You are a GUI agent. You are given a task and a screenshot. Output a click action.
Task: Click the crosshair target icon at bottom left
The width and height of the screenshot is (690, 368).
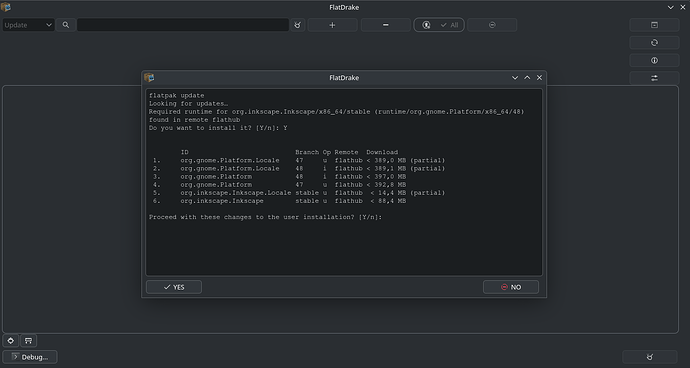pyautogui.click(x=11, y=341)
